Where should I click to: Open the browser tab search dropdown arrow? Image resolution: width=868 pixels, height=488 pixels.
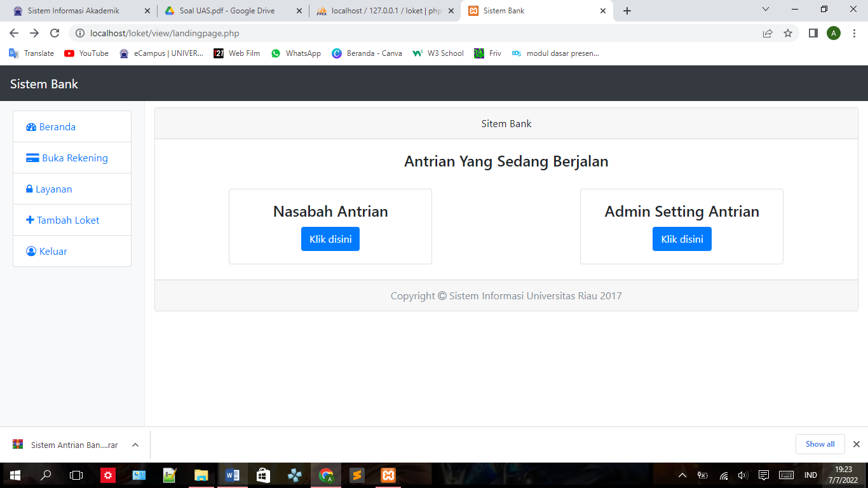[765, 10]
